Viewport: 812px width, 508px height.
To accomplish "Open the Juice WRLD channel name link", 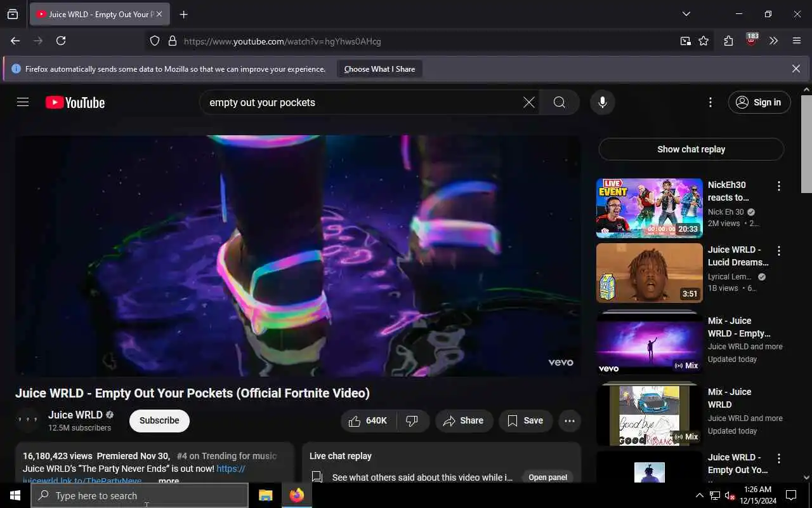I will tap(75, 415).
